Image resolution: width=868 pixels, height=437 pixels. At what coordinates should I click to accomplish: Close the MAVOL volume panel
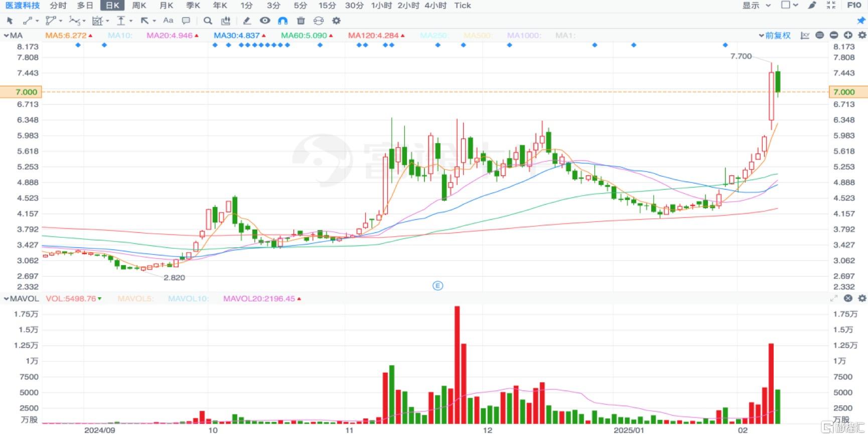click(848, 298)
